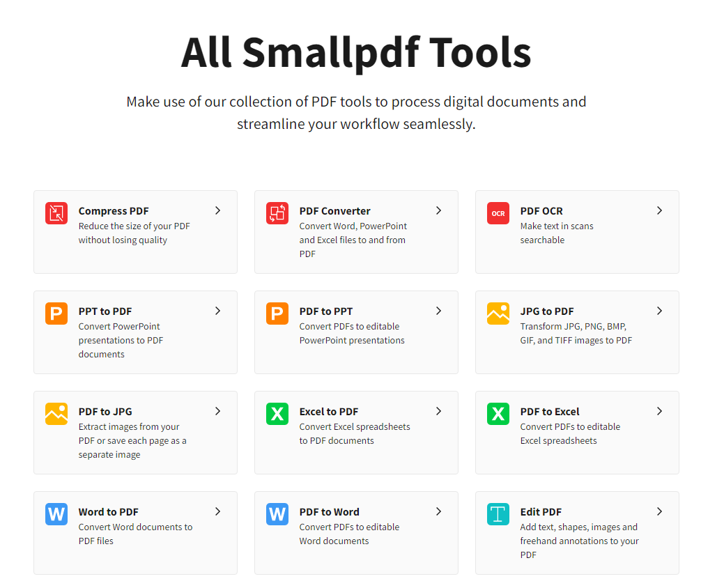The height and width of the screenshot is (588, 701).
Task: Open the Compress PDF chevron arrow
Action: (x=217, y=210)
